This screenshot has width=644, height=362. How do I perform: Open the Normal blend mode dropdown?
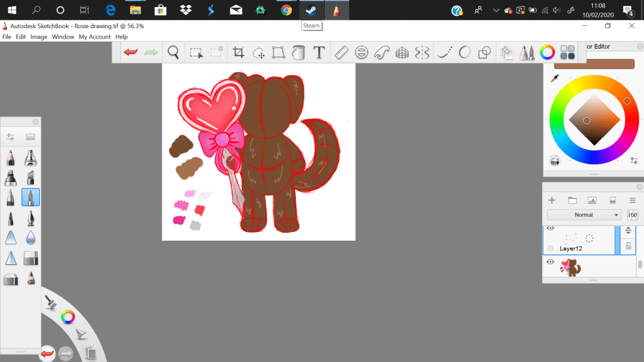click(584, 215)
